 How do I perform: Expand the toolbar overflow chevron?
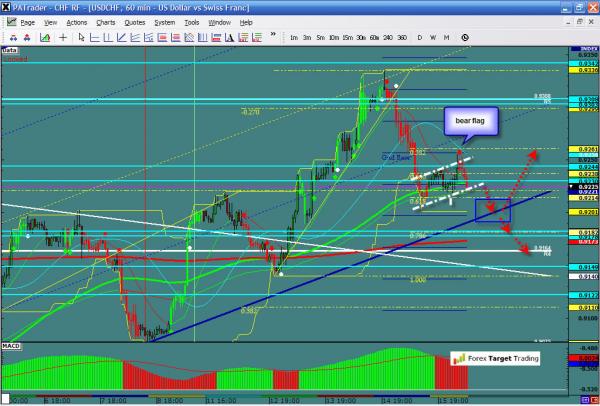click(273, 35)
